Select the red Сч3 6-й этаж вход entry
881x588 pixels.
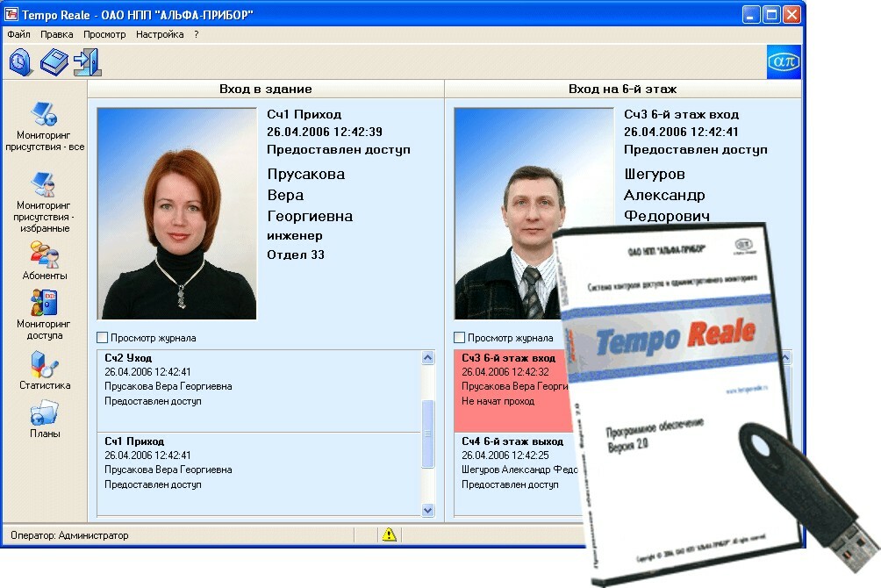click(x=512, y=391)
